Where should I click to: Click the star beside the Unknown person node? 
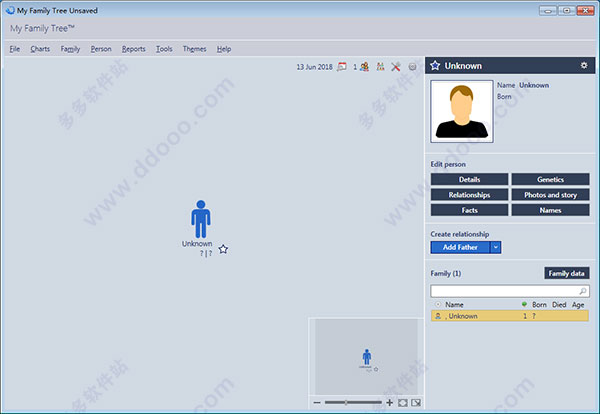coord(223,249)
